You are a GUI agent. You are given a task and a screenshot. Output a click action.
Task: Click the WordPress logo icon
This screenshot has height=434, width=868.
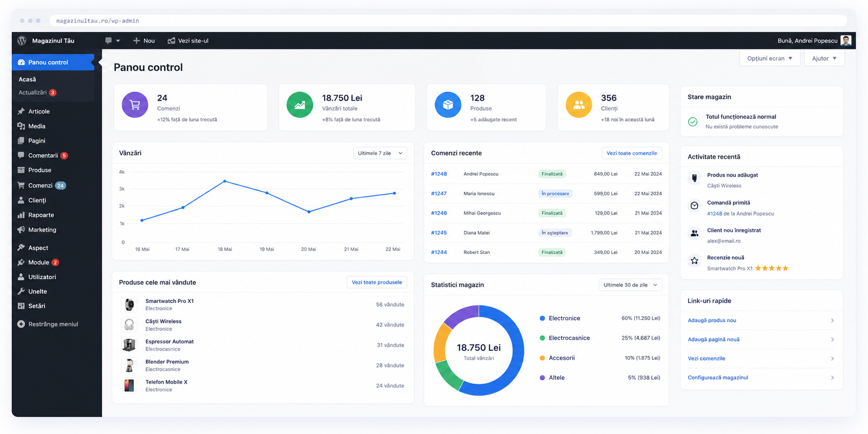(x=22, y=41)
